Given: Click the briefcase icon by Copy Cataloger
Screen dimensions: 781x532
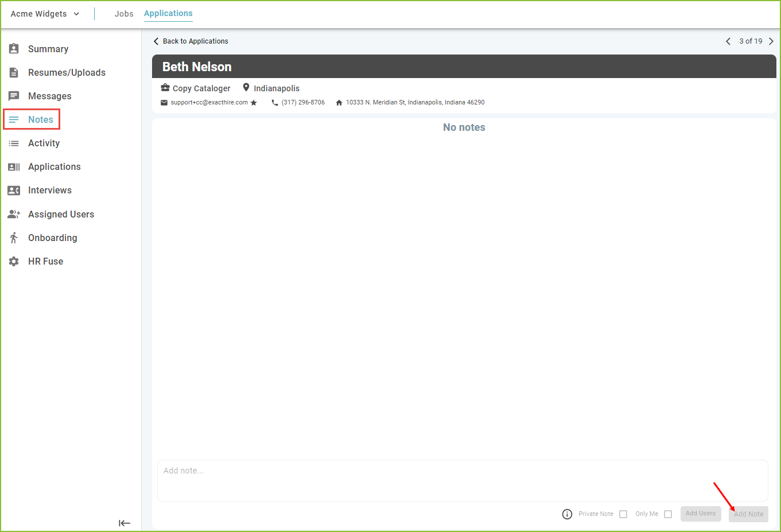Looking at the screenshot, I should tap(165, 88).
